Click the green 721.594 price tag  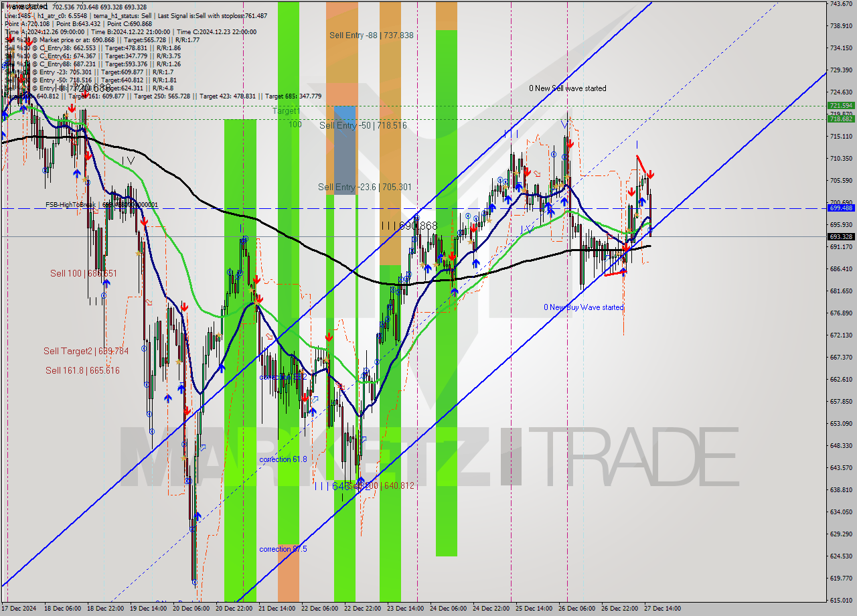(841, 106)
